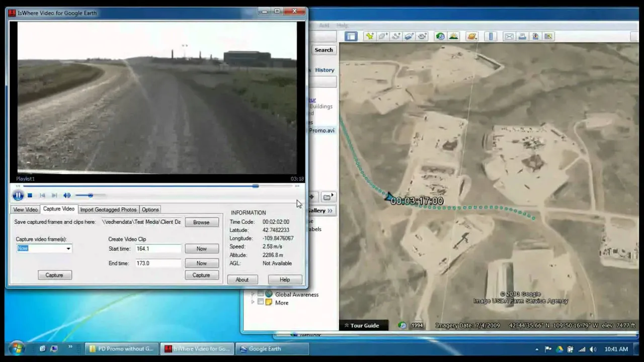Switch to IsWhere Video taskbar button
Viewport: 644px width, 362px height.
197,349
